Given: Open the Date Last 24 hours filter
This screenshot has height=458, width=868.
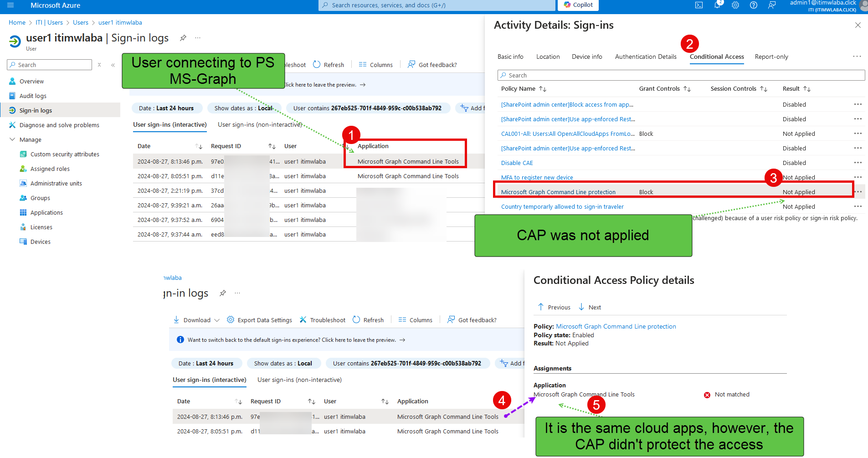Looking at the screenshot, I should [167, 108].
